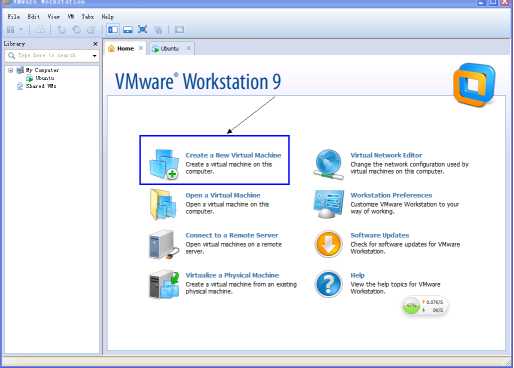Click the "Create a virtual machine on this computer." text
Screen dimensions: 514x368
(229, 168)
